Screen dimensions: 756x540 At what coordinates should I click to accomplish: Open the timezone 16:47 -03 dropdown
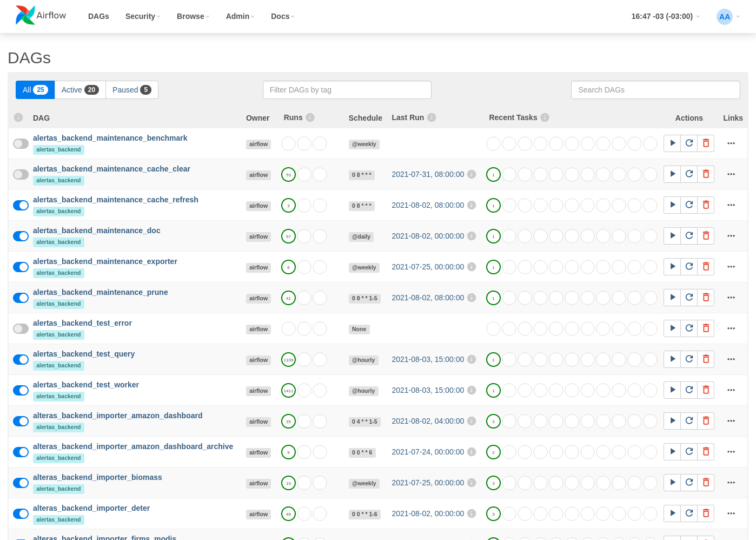pos(666,16)
